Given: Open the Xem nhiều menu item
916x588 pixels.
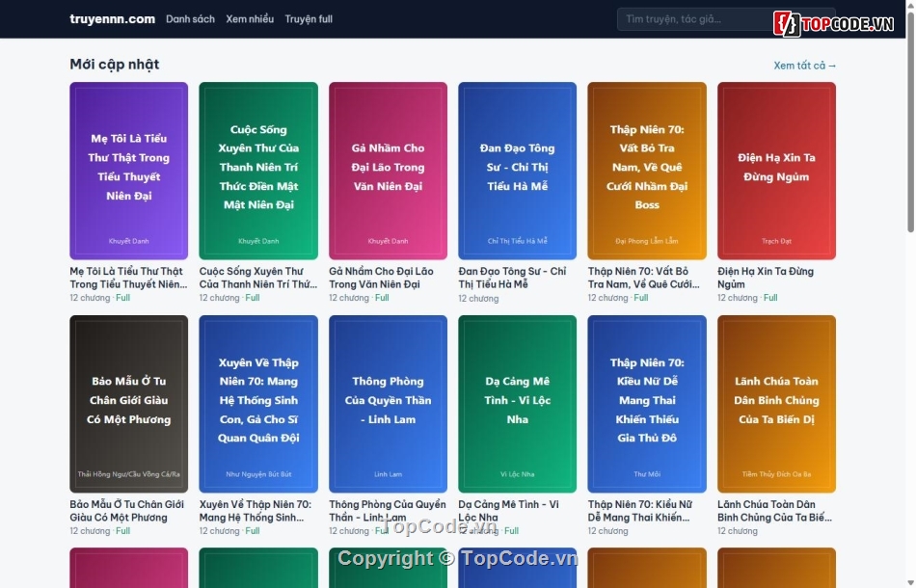Looking at the screenshot, I should (x=250, y=18).
